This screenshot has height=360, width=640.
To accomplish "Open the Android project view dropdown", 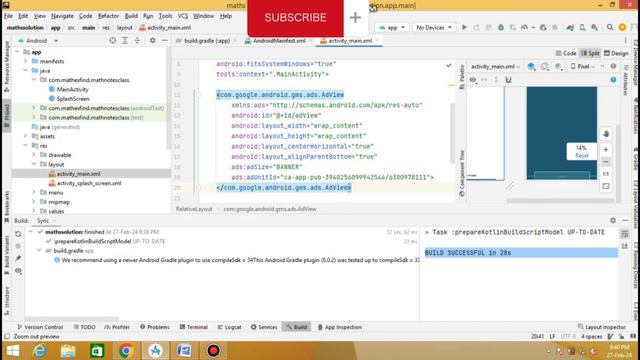I will [38, 40].
